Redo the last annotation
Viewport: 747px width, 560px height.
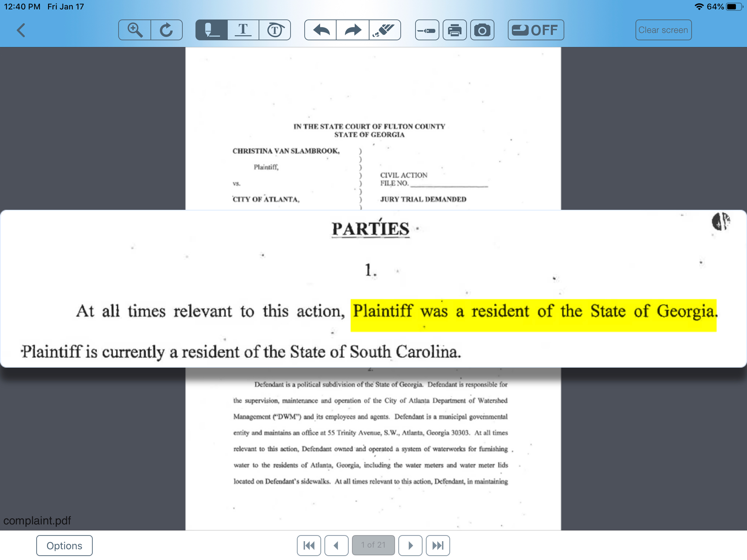352,30
